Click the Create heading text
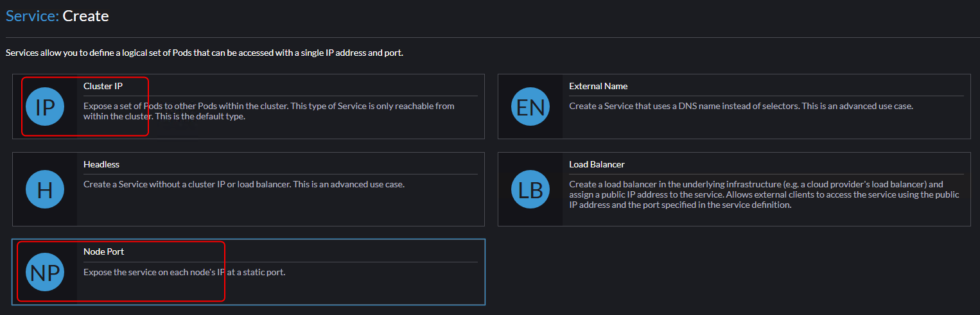 point(85,16)
